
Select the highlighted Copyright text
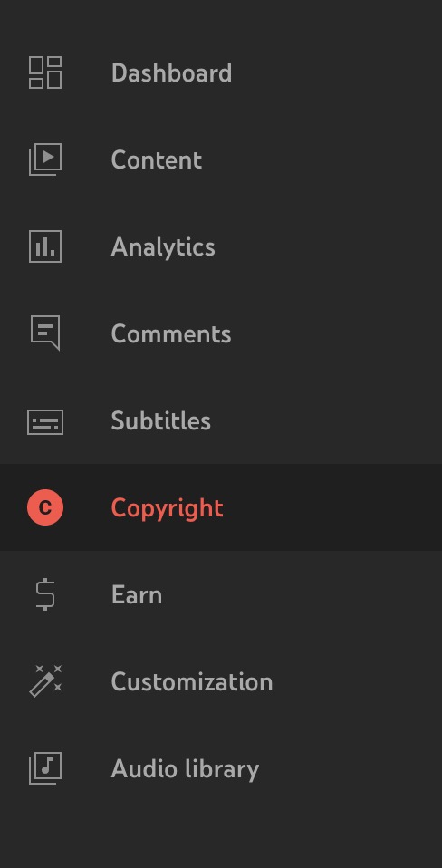167,508
